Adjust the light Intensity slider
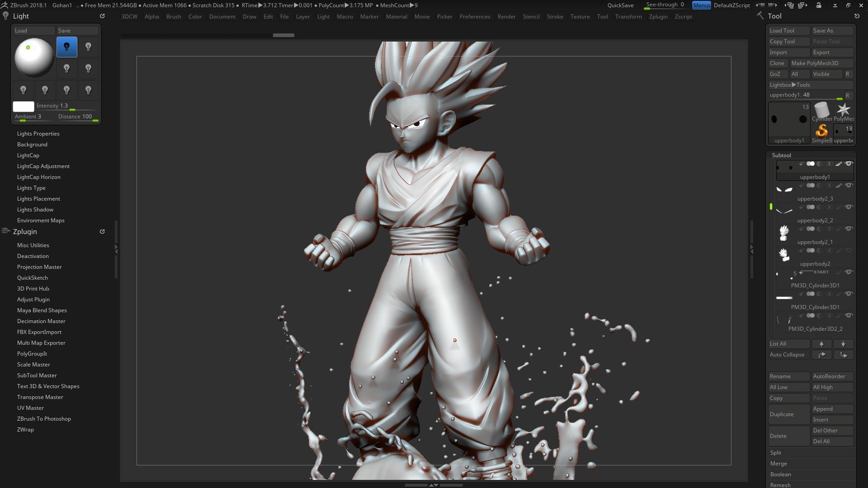Image resolution: width=868 pixels, height=488 pixels. [67, 106]
